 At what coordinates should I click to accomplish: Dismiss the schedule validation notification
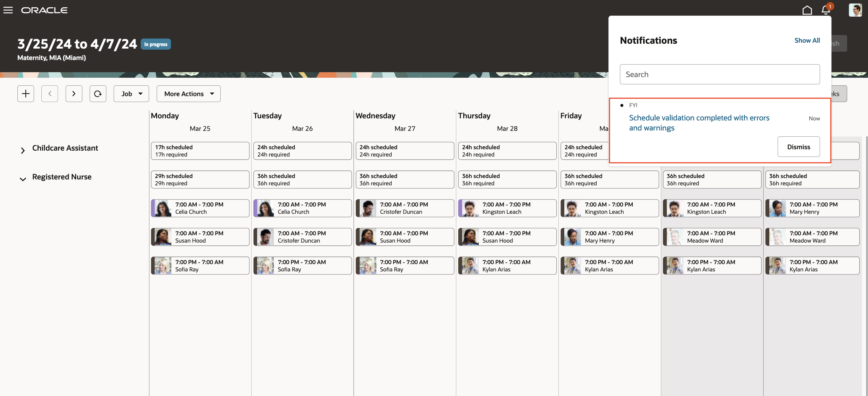[798, 147]
